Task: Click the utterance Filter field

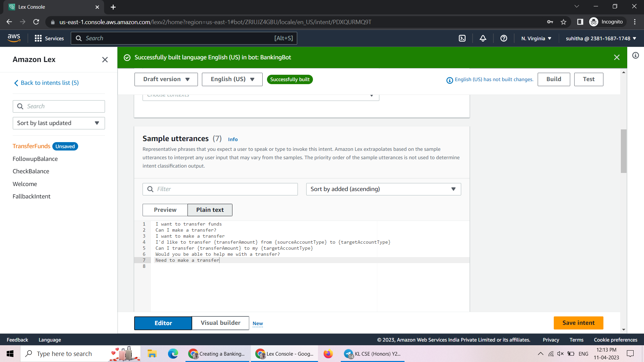Action: click(220, 189)
